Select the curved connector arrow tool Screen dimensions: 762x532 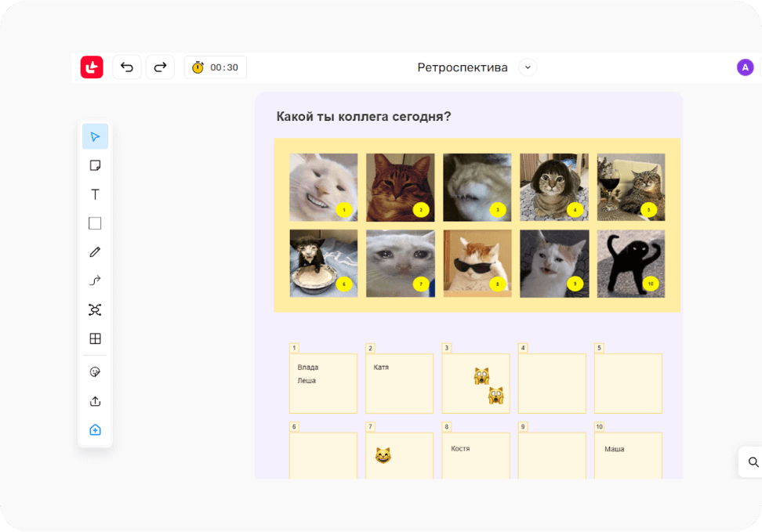tap(95, 280)
